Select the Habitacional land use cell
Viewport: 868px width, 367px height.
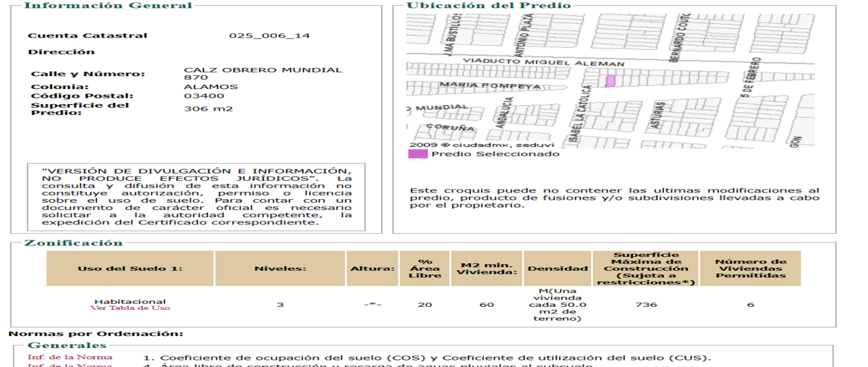click(130, 301)
